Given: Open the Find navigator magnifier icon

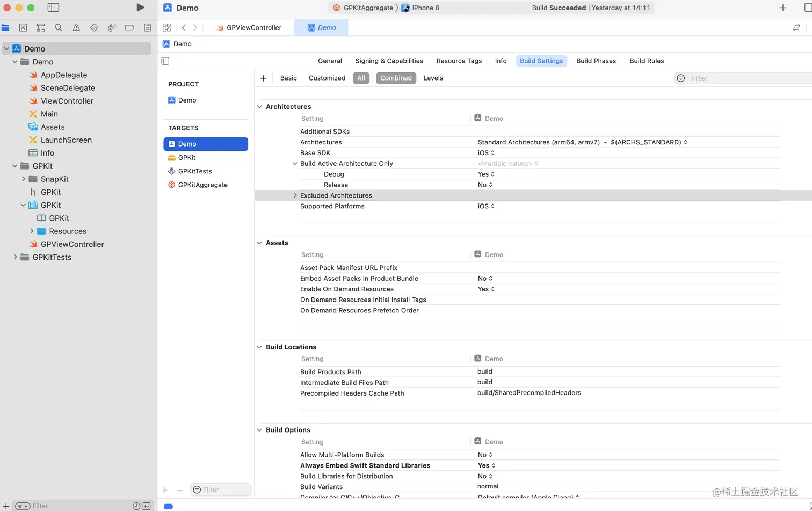Looking at the screenshot, I should point(59,27).
